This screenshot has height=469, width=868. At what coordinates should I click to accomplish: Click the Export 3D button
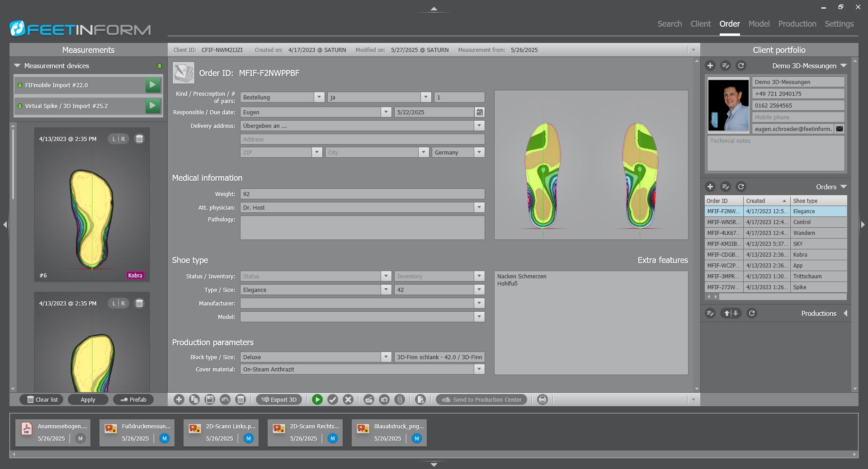pyautogui.click(x=279, y=399)
